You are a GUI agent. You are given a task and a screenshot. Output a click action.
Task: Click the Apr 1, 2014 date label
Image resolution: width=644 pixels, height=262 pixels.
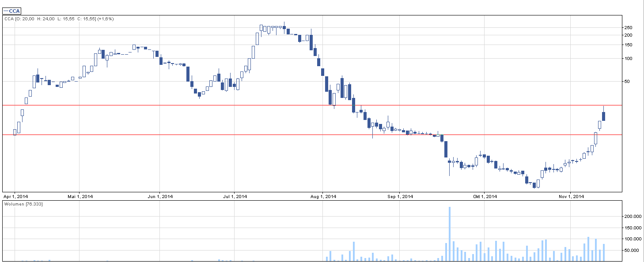point(15,196)
